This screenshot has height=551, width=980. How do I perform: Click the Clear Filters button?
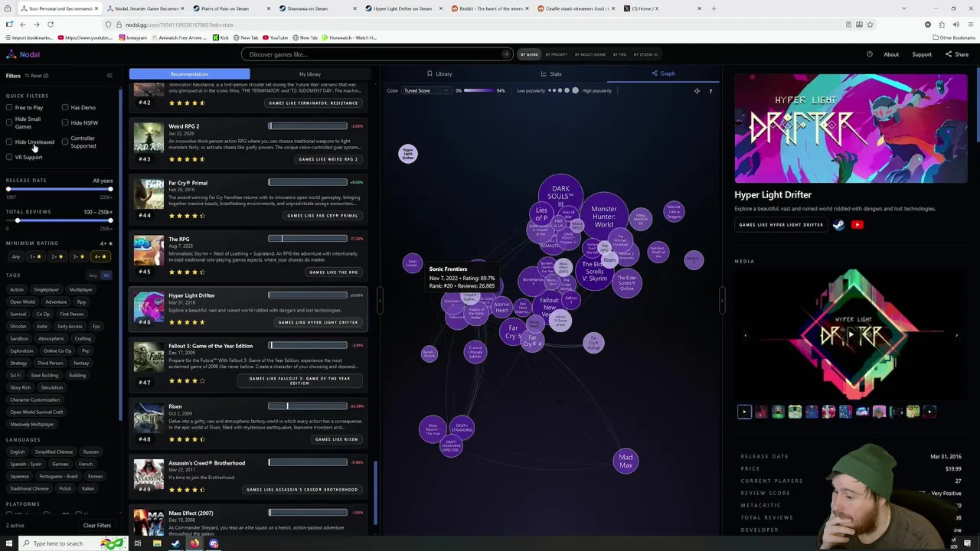tap(97, 526)
